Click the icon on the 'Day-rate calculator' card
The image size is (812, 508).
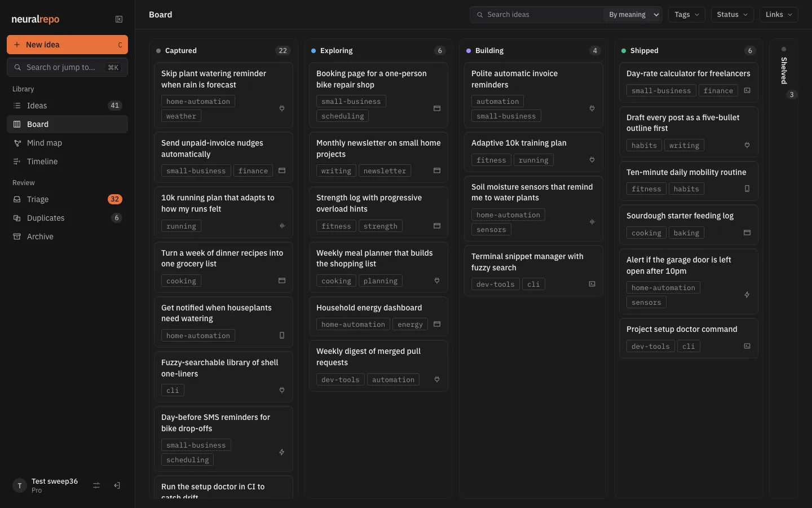coord(747,90)
